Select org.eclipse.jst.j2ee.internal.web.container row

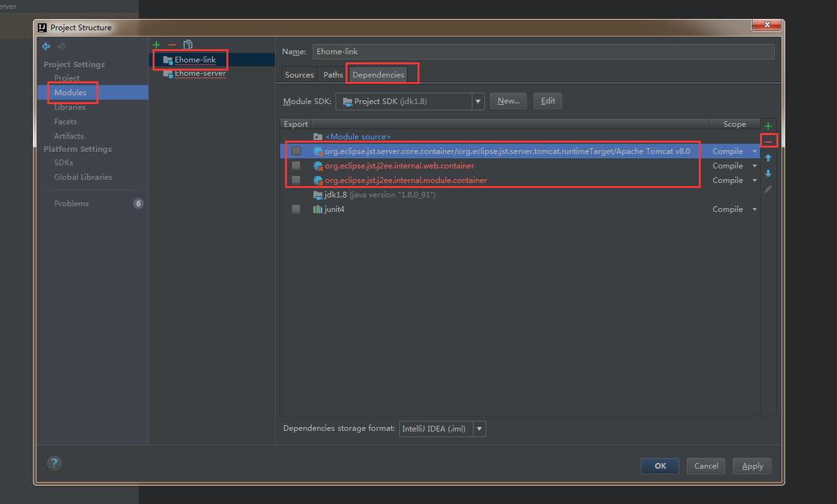pos(520,166)
